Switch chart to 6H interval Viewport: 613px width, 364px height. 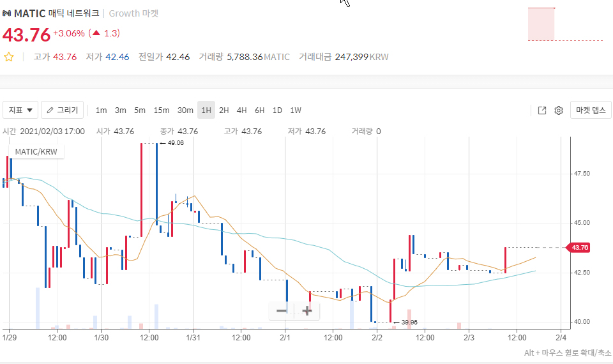(260, 110)
